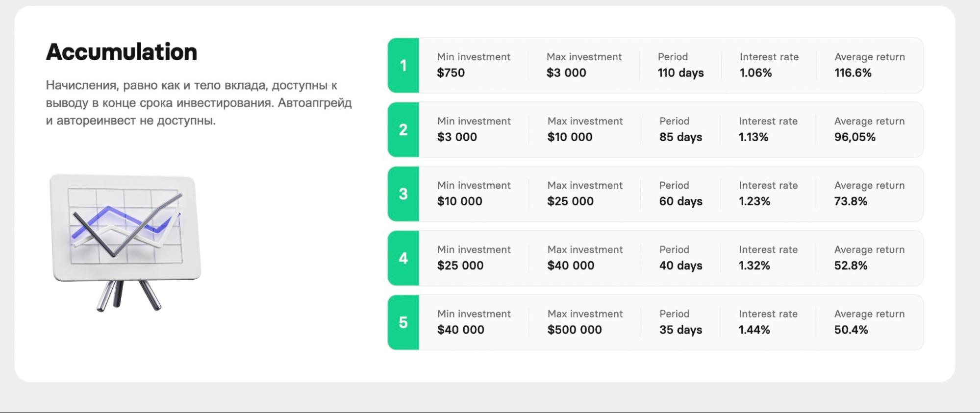Select the $500 000 max investment value
The image size is (980, 413).
pos(575,330)
